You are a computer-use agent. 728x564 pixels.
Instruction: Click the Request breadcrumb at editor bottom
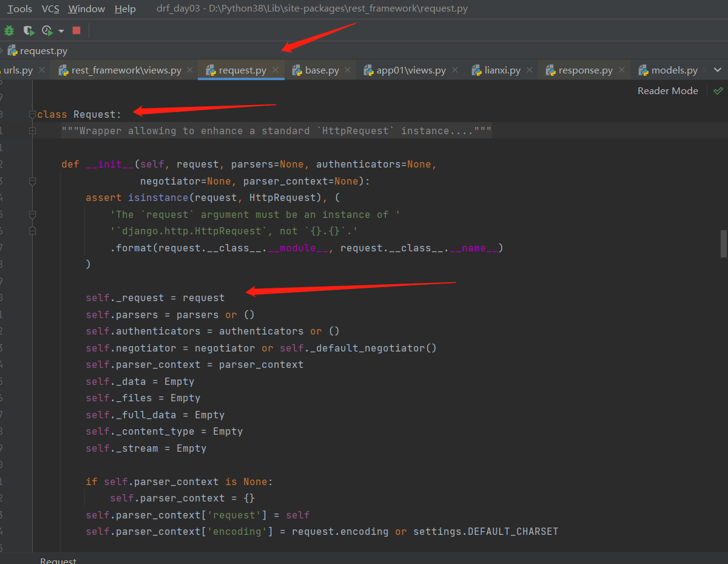click(58, 560)
